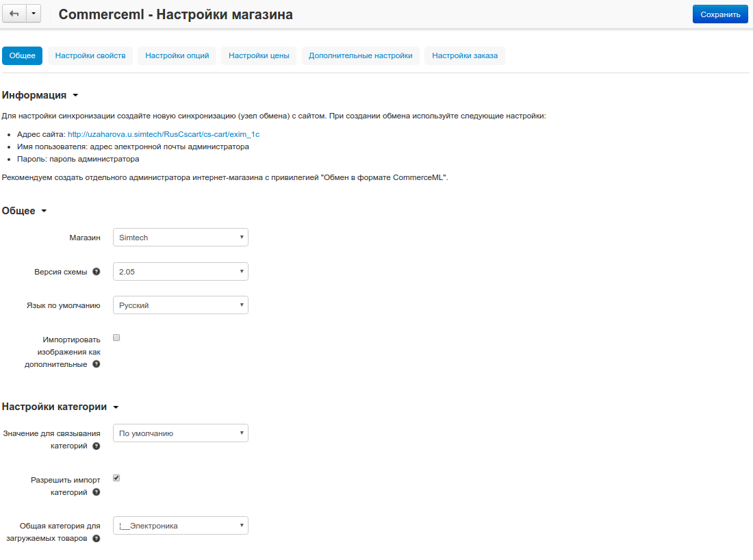This screenshot has width=753, height=560.
Task: Switch to the Настройки заказа tab
Action: (465, 55)
